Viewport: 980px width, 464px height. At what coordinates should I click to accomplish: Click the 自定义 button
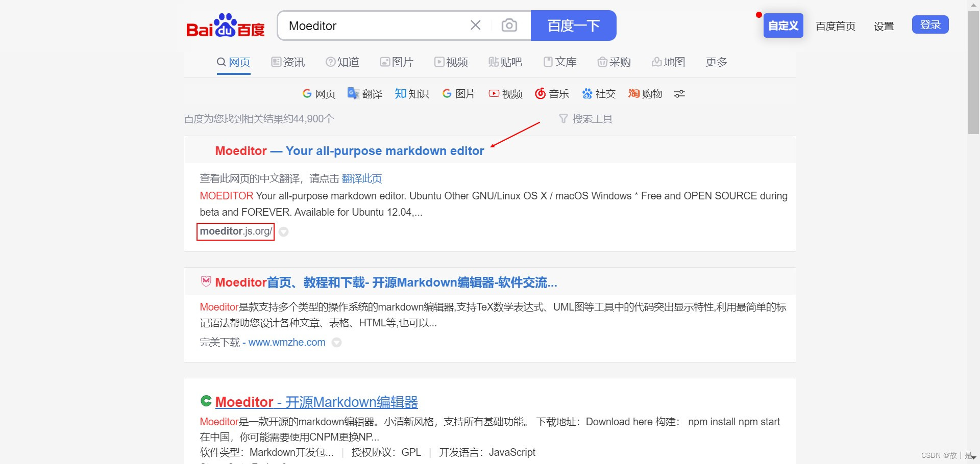click(783, 25)
